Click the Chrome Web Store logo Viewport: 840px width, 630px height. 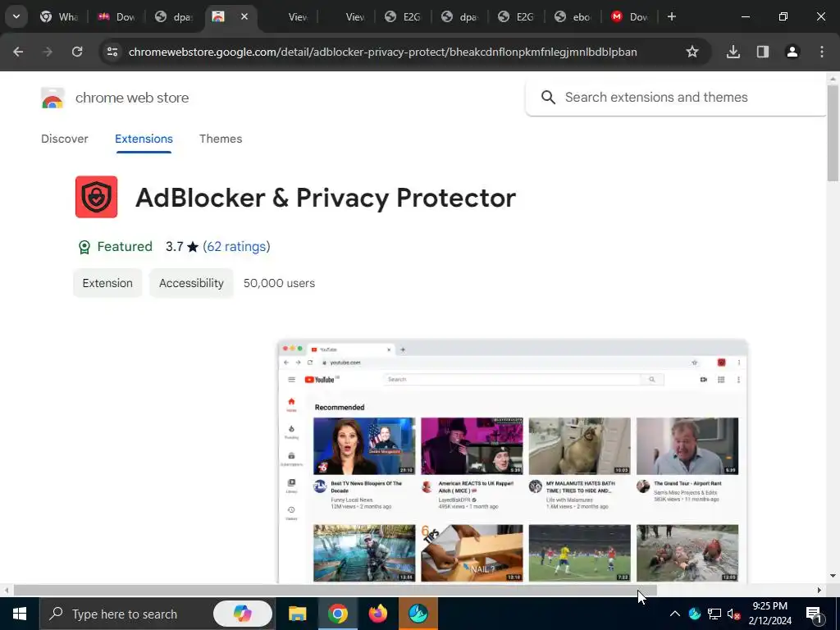click(52, 98)
